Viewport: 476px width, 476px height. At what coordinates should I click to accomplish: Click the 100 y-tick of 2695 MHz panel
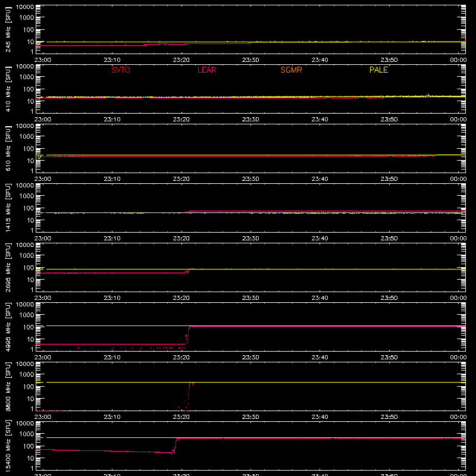pos(28,268)
